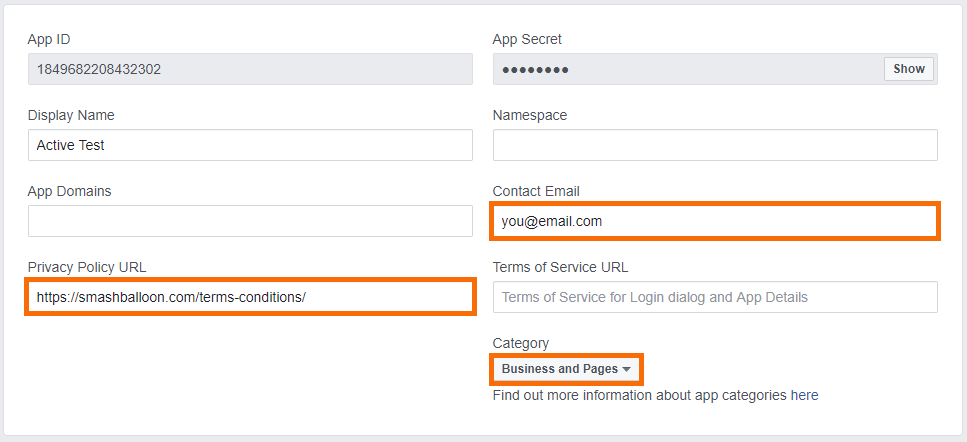Viewport: 967px width, 442px height.
Task: Select the empty App Domains input box
Action: [250, 221]
